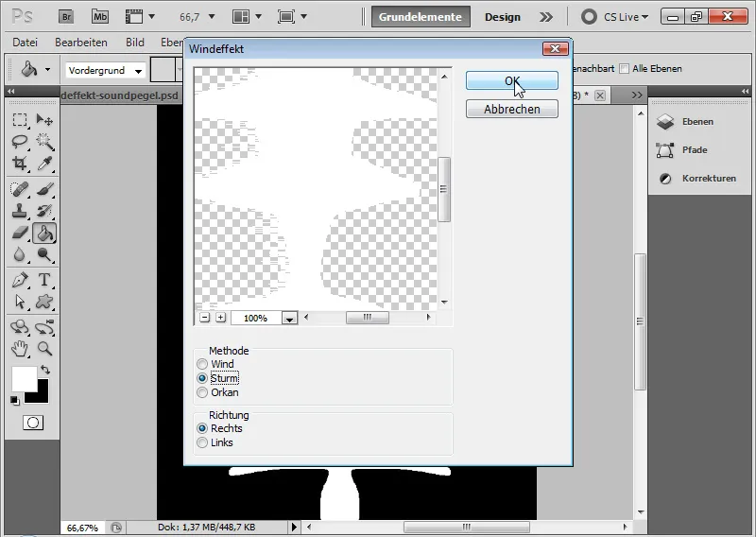Select the Custom Shape tool
756x537 pixels.
click(x=44, y=302)
